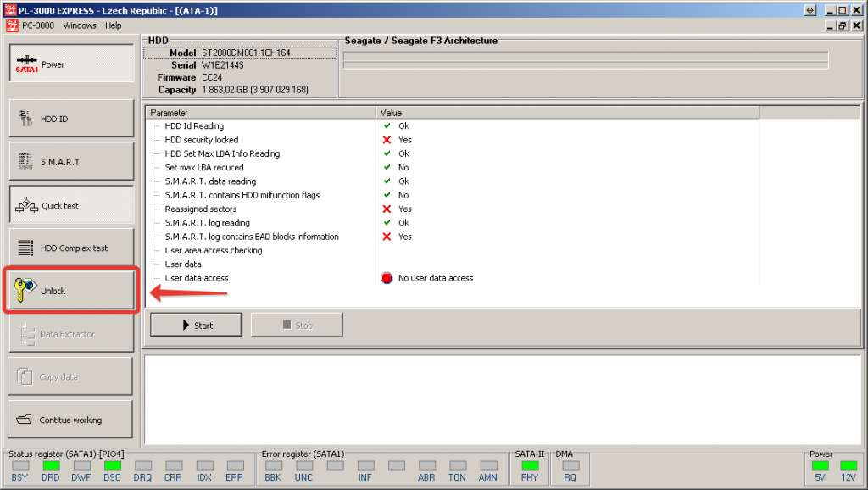
Task: Click green check for S.M.A.R.T. data reading
Action: (x=387, y=181)
